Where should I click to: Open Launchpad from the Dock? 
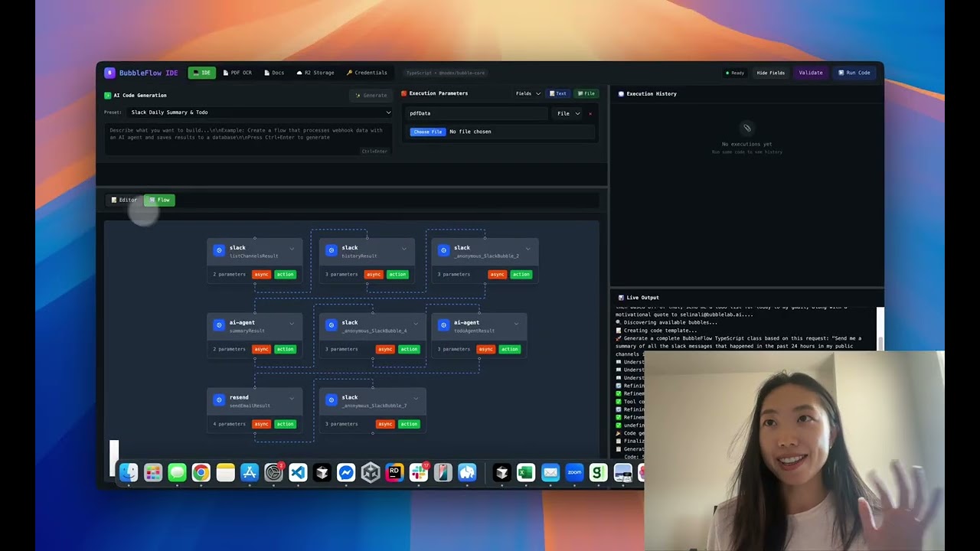click(153, 473)
